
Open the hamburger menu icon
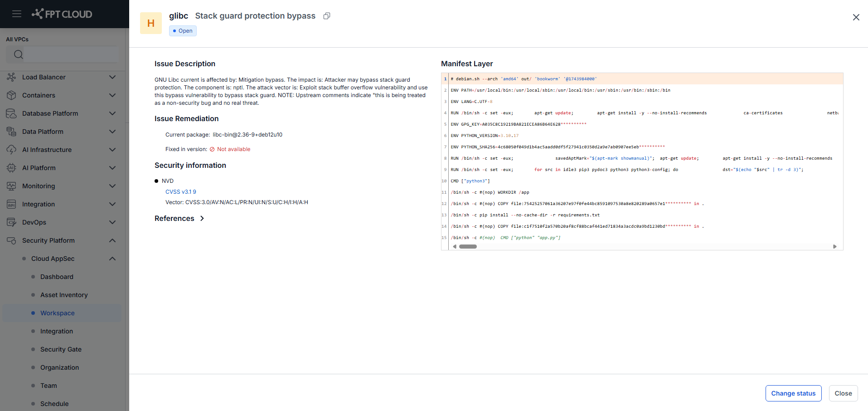pos(17,14)
